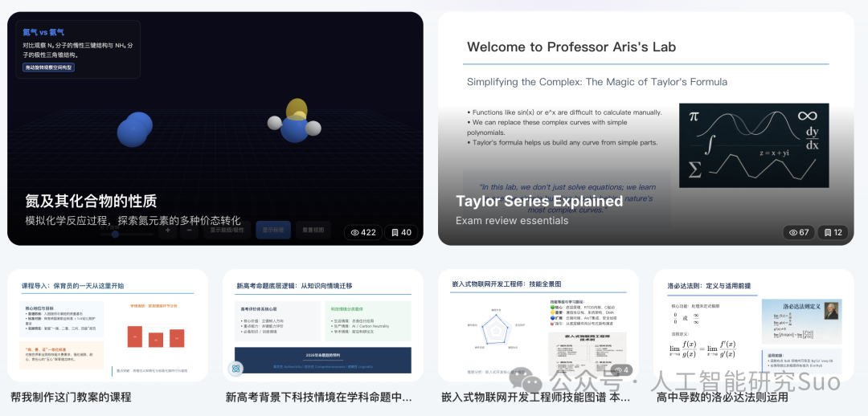
Task: Click the plus zoom button in nitrogen simulation
Action: coord(167,230)
